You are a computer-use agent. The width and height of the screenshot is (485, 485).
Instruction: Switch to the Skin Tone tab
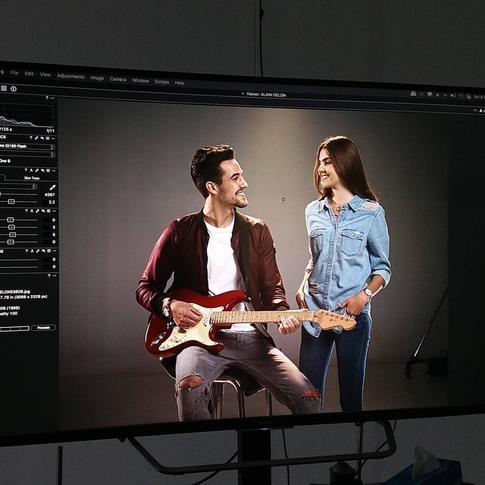32,178
